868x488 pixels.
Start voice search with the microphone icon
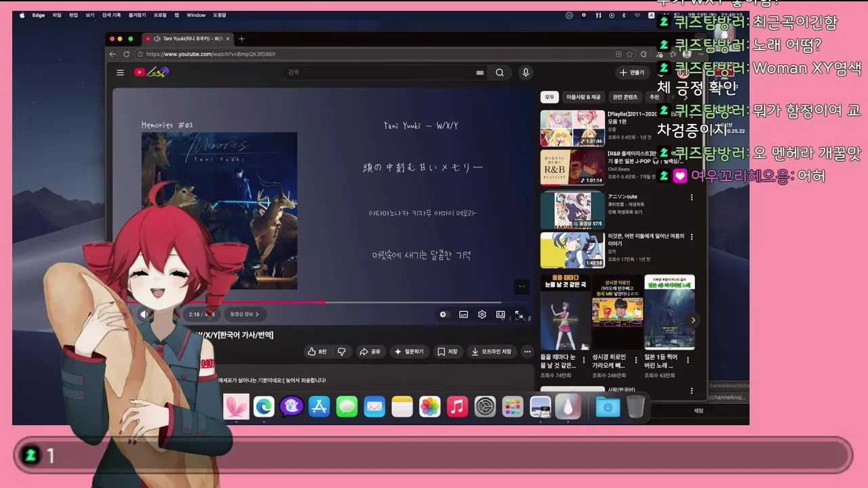pyautogui.click(x=526, y=73)
